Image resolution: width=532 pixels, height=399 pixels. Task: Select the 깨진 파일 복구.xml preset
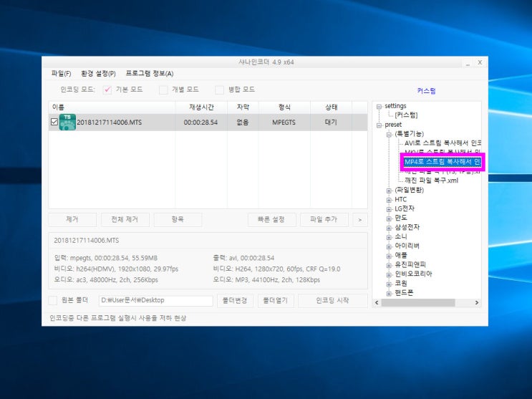pyautogui.click(x=431, y=181)
